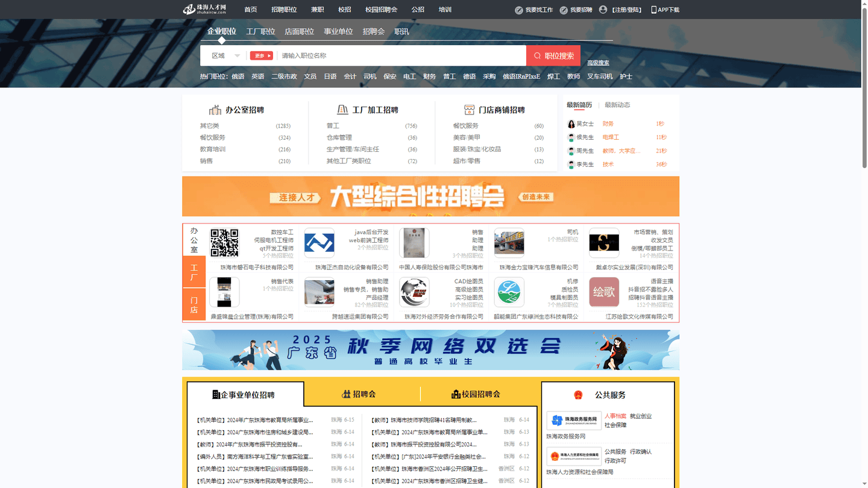Click java后台开发 job listing
Screen dimensions: 868x488
pos(371,232)
